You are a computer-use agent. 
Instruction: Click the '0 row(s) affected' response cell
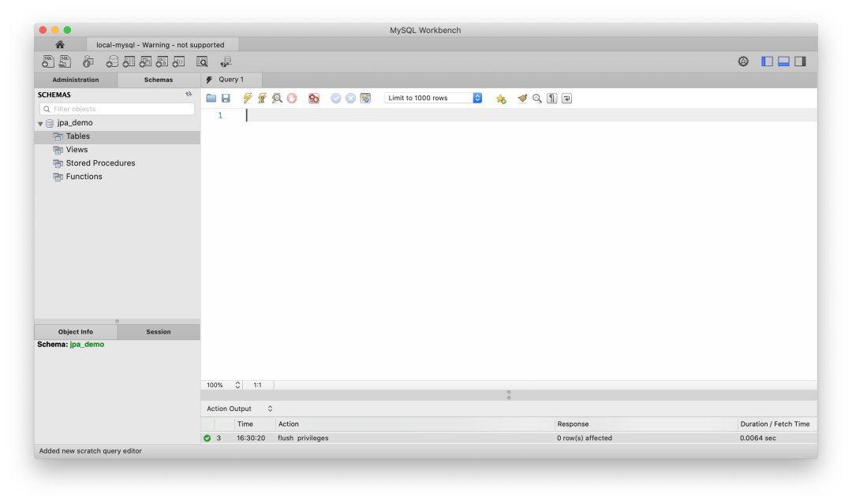584,438
